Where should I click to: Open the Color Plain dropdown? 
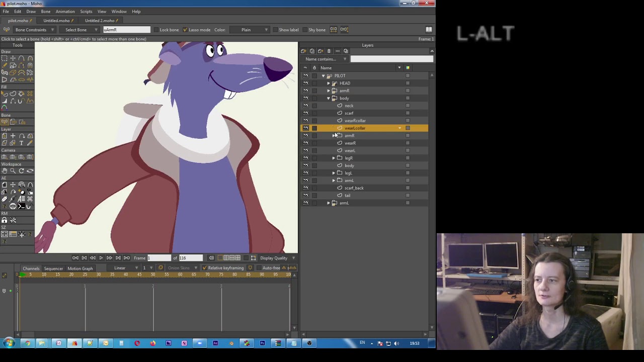click(x=250, y=30)
